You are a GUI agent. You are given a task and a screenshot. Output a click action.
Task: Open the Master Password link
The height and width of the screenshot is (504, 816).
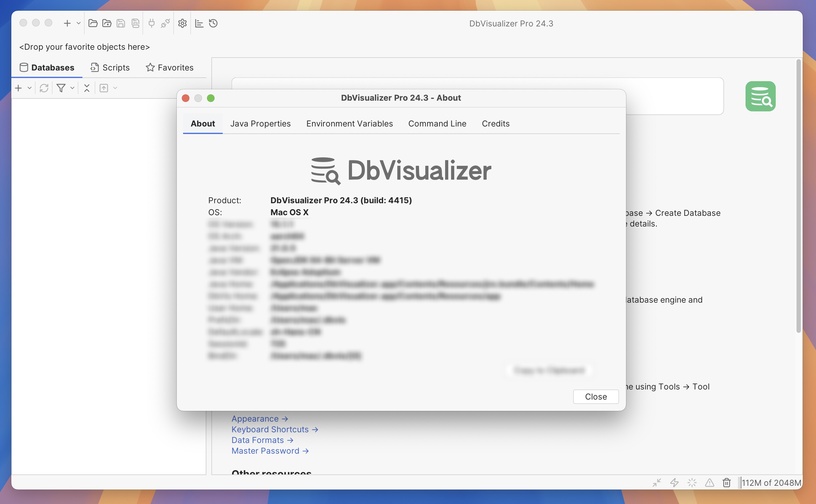pyautogui.click(x=270, y=451)
